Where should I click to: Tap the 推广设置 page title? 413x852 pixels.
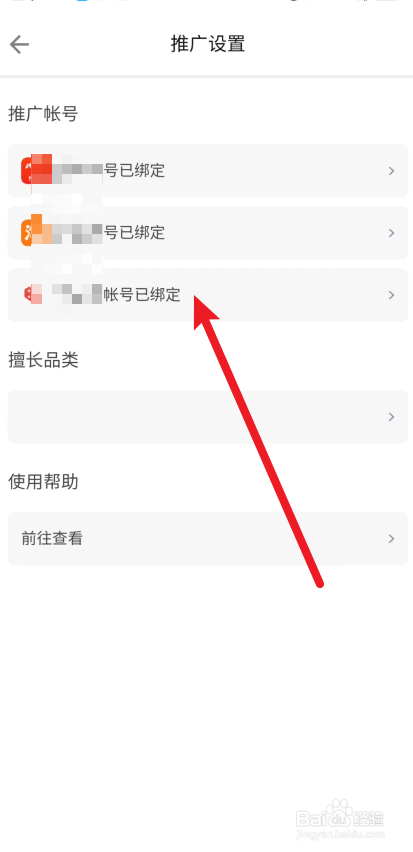(x=208, y=44)
